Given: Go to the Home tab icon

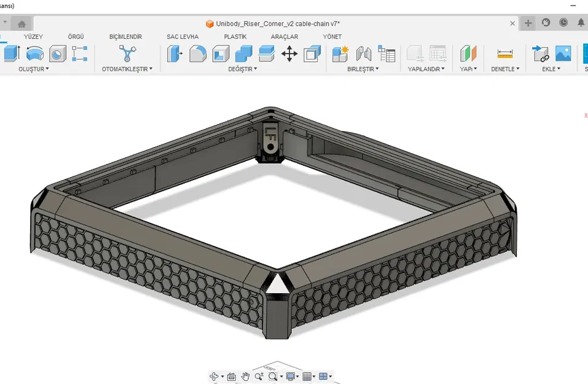Looking at the screenshot, I should pyautogui.click(x=22, y=24).
